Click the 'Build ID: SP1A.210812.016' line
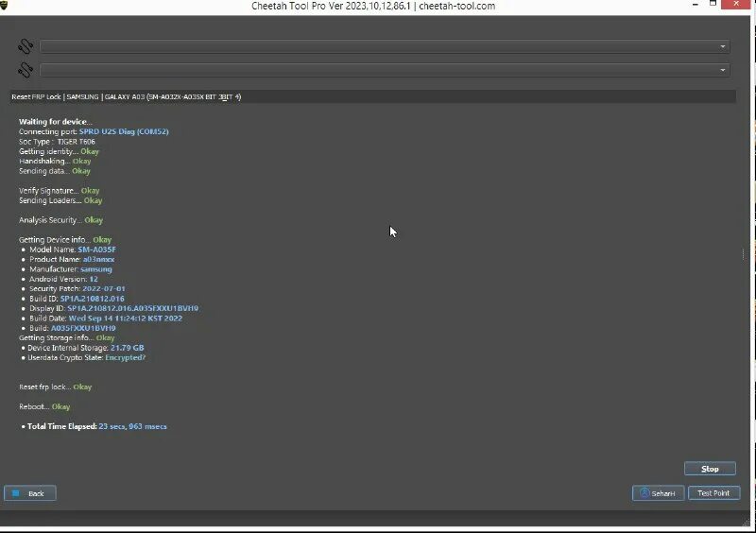The image size is (756, 533). click(x=77, y=299)
